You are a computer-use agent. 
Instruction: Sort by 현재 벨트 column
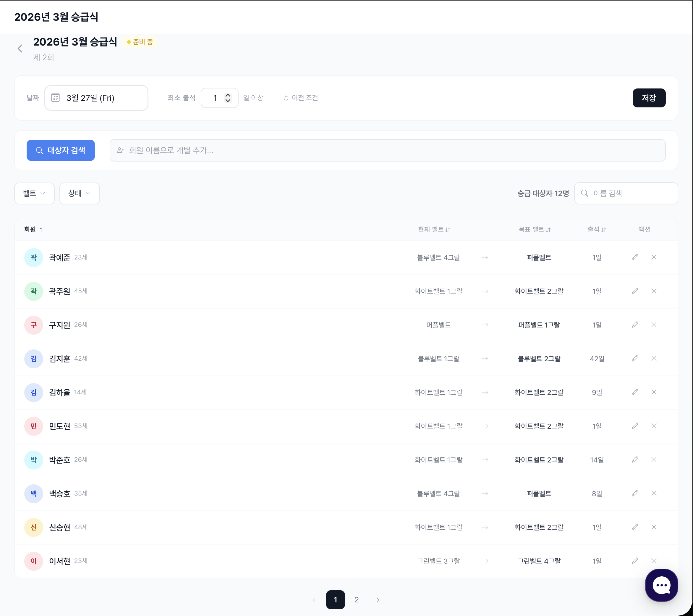[434, 229]
